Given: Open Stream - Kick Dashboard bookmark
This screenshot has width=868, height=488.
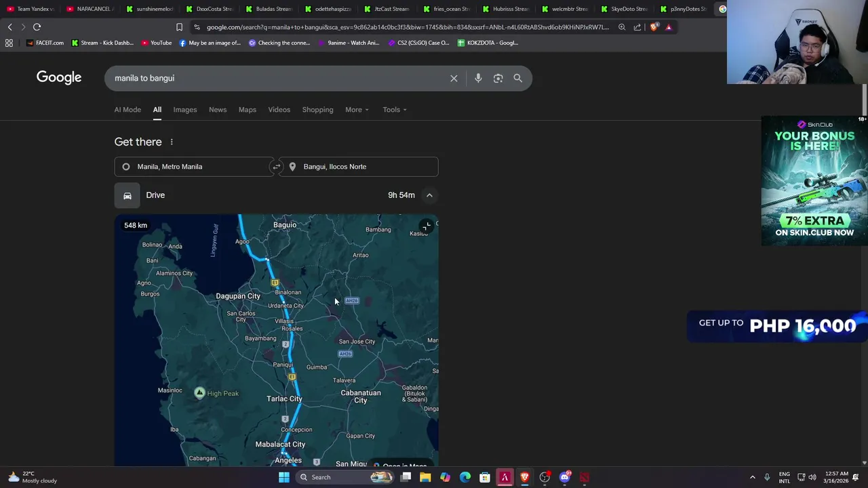Looking at the screenshot, I should (x=102, y=43).
